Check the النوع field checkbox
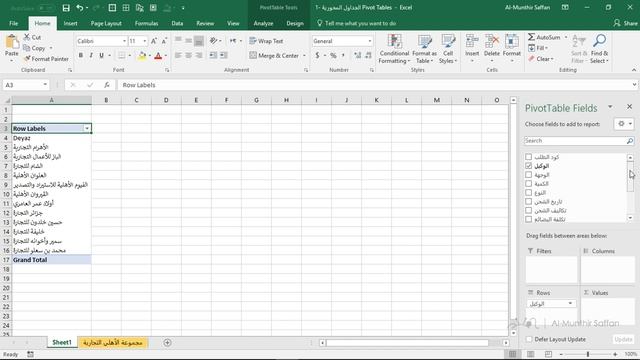Screen dimensions: 640x360 529,193
